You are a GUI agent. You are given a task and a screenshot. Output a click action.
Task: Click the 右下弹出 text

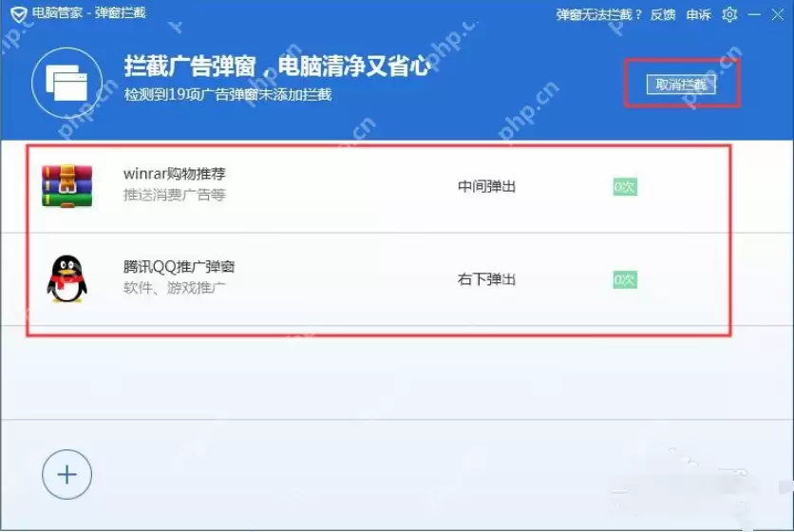486,279
